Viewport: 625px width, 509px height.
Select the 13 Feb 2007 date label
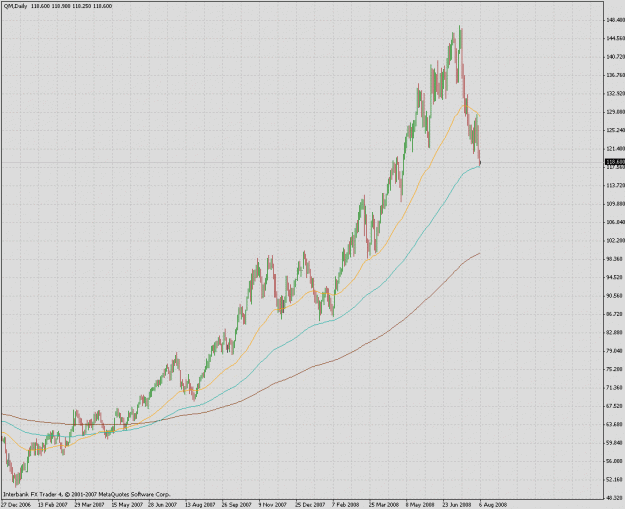pyautogui.click(x=53, y=505)
